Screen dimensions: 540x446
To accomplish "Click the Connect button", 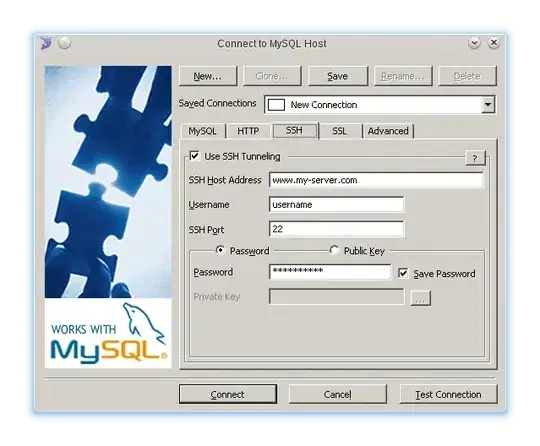I will 228,394.
